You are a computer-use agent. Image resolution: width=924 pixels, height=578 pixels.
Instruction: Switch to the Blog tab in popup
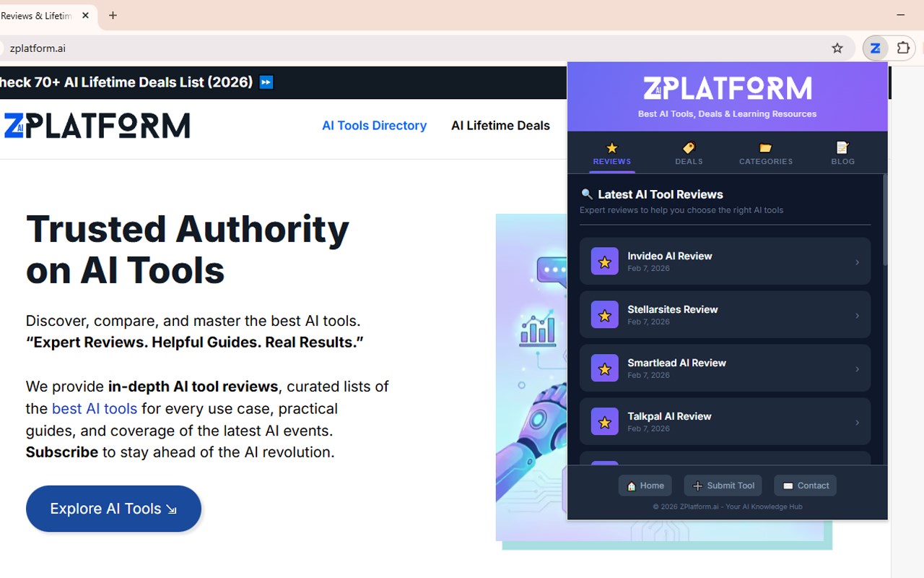842,153
